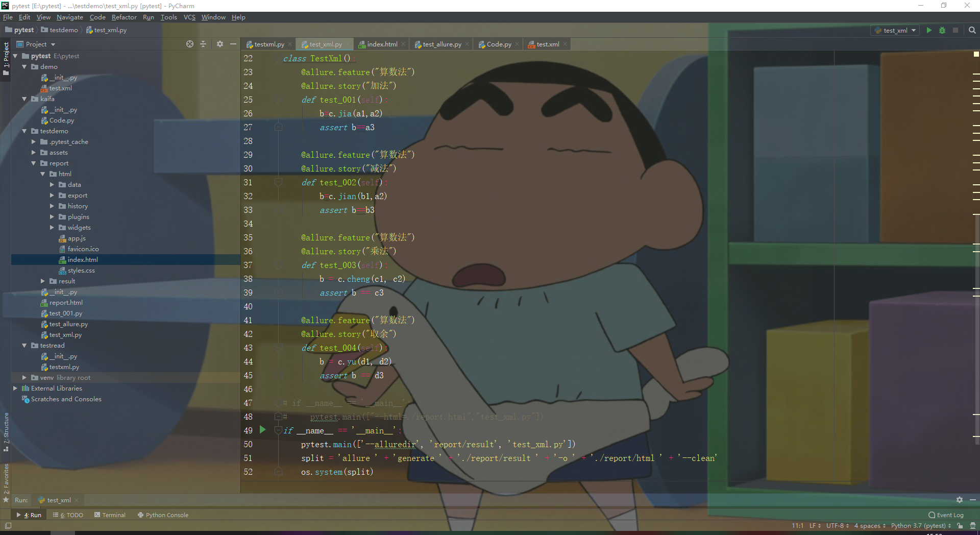Open the Favorites side tab
980x535 pixels.
click(6, 483)
